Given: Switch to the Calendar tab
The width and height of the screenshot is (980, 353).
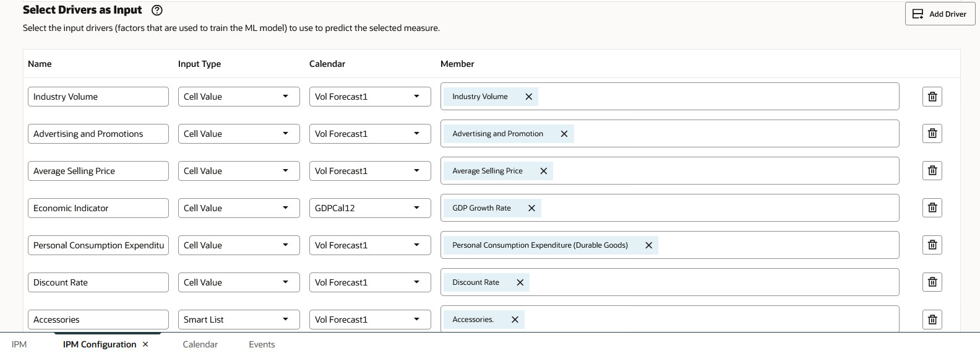Looking at the screenshot, I should click(x=200, y=344).
